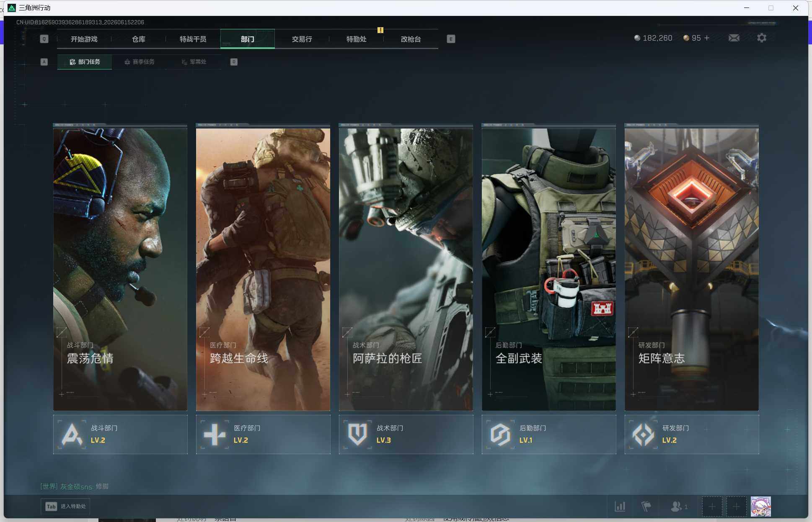
Task: Click the 战斗部门 LV.2 panel
Action: pos(120,434)
